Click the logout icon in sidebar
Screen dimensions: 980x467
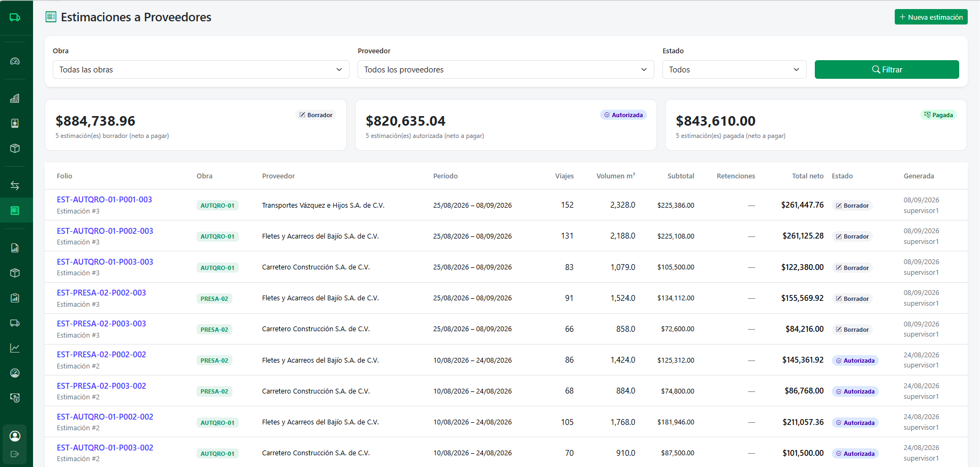click(x=15, y=454)
